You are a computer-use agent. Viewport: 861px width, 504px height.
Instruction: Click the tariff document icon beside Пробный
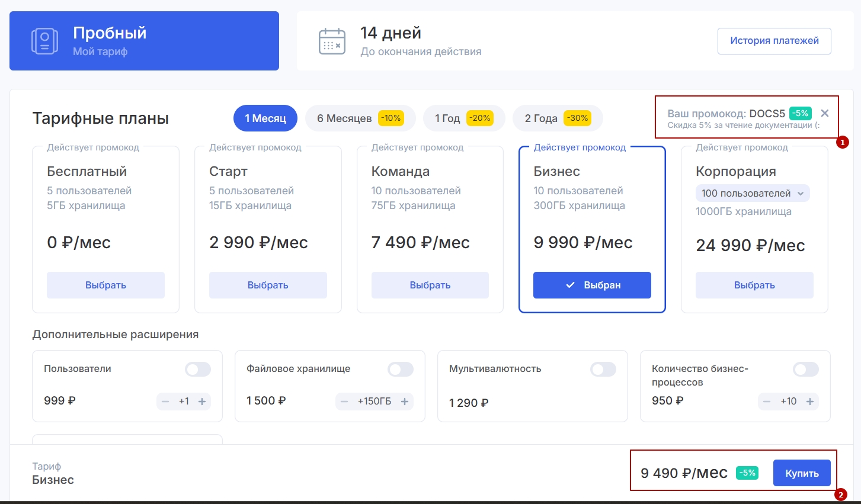coord(44,41)
